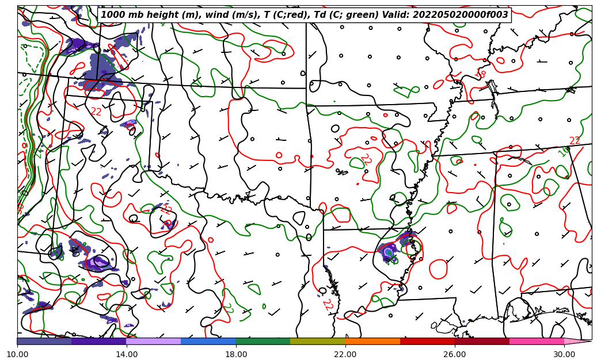Screen dimensions: 597x364
Task: Click the 10.00 colorbar tick label
Action: tap(17, 354)
